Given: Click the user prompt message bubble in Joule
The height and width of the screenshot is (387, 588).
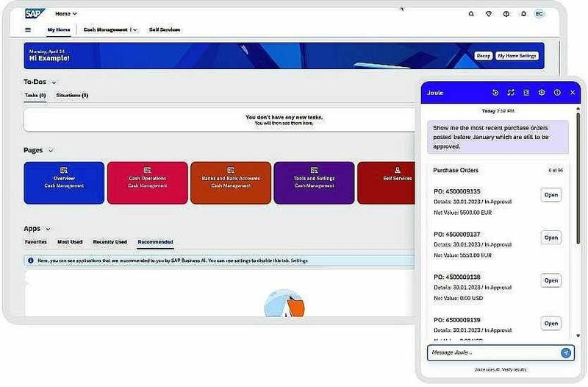Looking at the screenshot, I should point(498,137).
